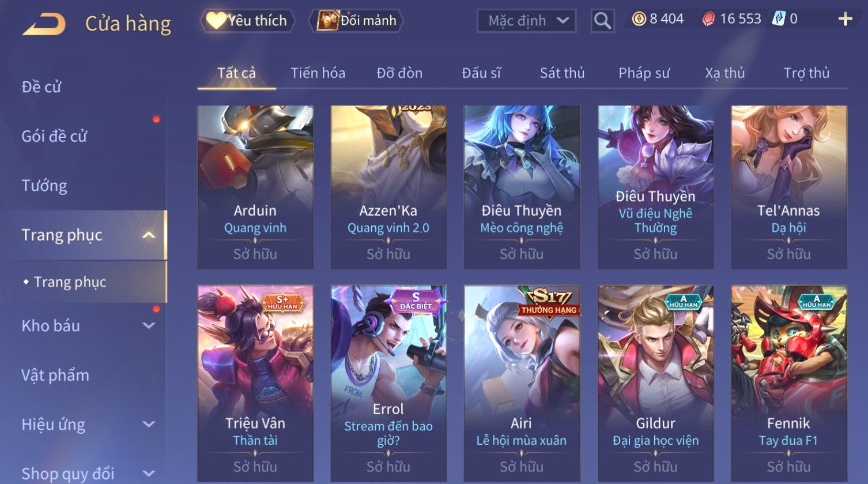Screen dimensions: 868x484
Task: Switch to the Sát thủ tab
Action: point(562,73)
